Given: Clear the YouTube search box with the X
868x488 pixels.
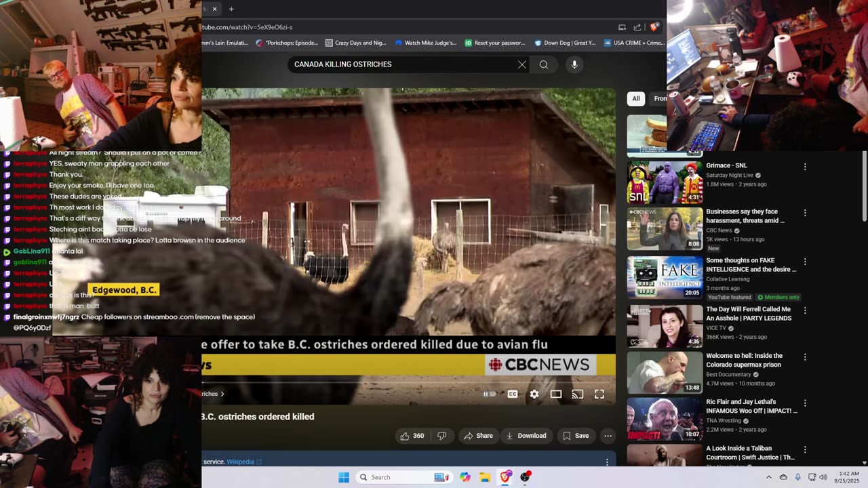Looking at the screenshot, I should point(521,64).
